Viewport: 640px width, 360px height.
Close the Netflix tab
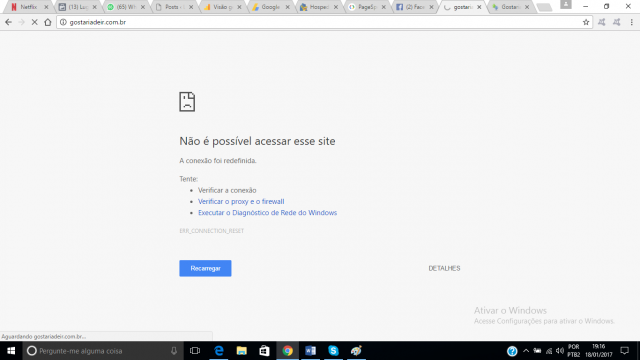pos(46,7)
